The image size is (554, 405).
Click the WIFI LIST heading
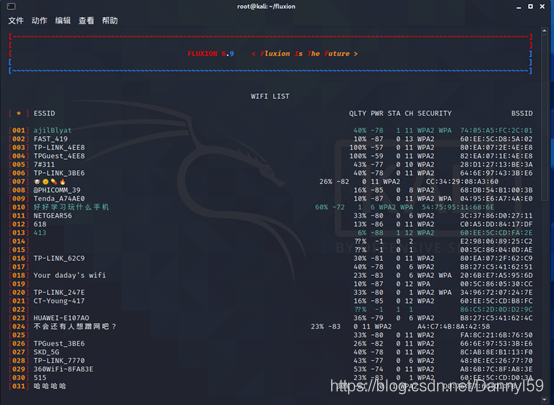click(x=270, y=96)
